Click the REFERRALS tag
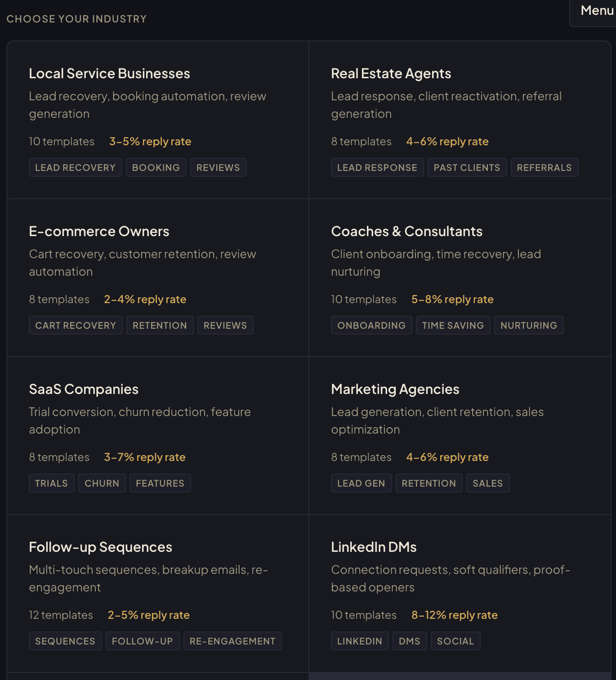This screenshot has height=680, width=616. pos(544,168)
